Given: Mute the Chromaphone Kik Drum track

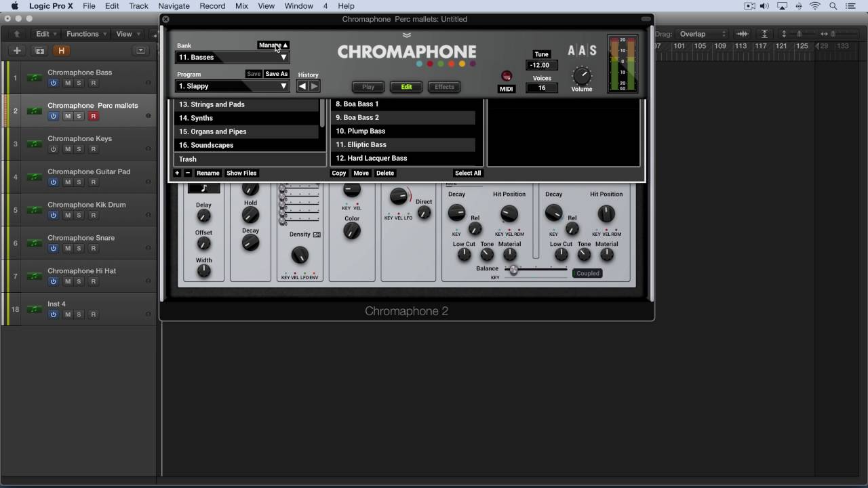Looking at the screenshot, I should pos(67,216).
